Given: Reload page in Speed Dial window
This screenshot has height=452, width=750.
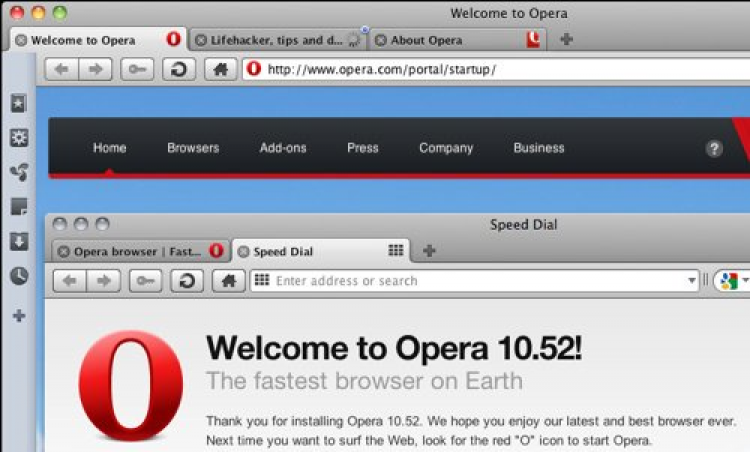Looking at the screenshot, I should [x=187, y=281].
